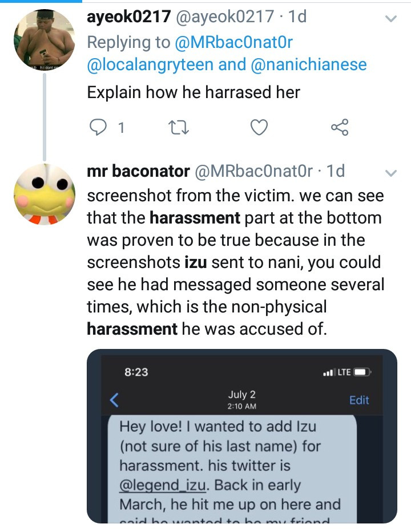
Task: Open mr baconator's tweet options chevron
Action: 391,173
